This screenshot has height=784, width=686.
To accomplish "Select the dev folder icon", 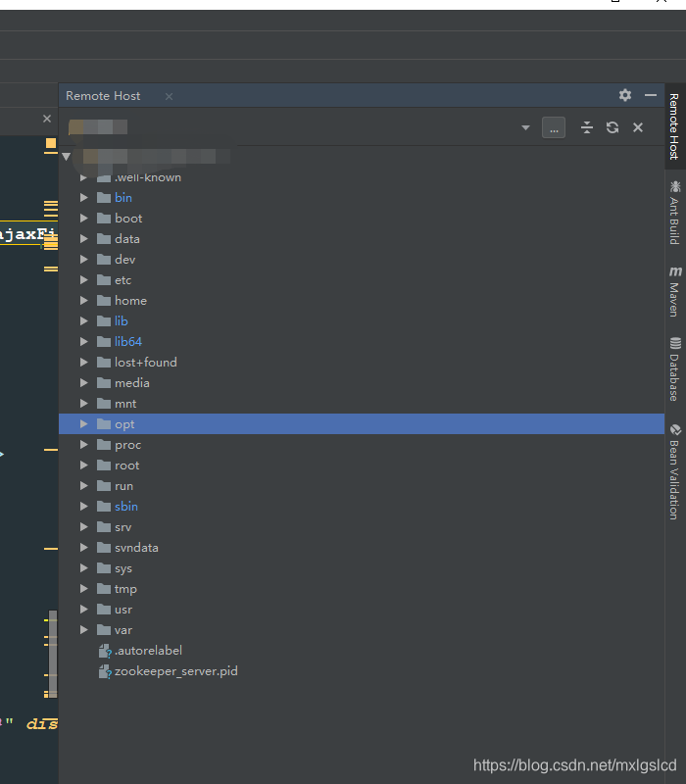I will pyautogui.click(x=104, y=260).
